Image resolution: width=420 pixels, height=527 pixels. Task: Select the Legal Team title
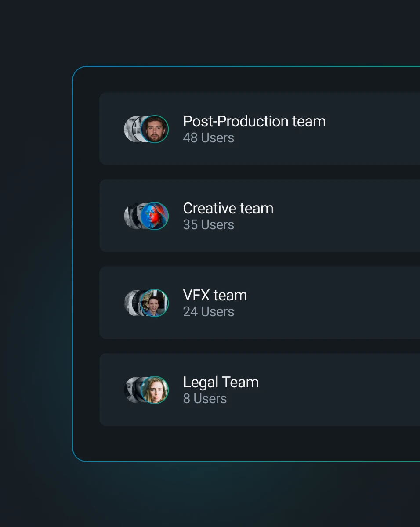221,382
